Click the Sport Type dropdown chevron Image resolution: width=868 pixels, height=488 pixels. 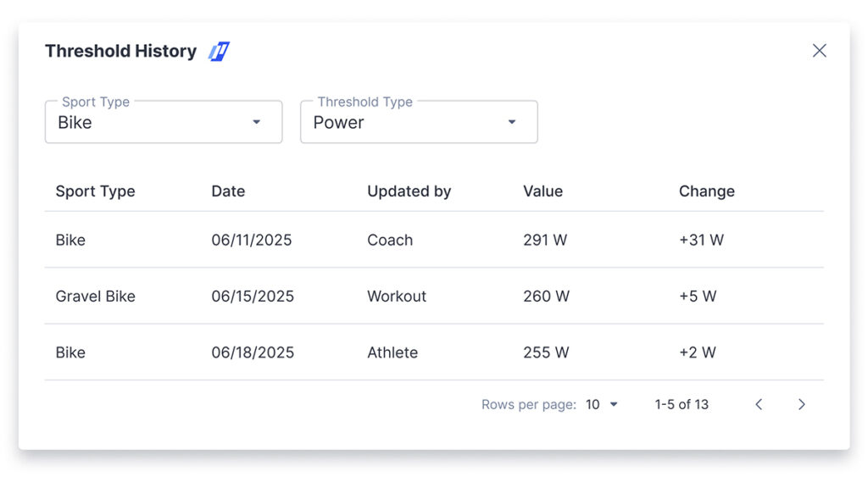click(x=257, y=122)
